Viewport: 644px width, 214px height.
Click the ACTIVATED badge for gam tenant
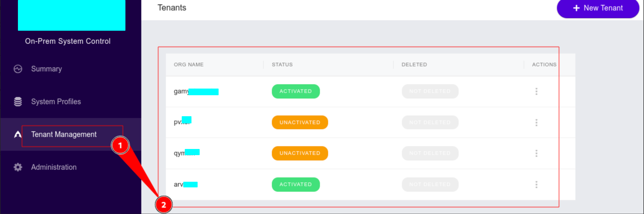pyautogui.click(x=296, y=91)
